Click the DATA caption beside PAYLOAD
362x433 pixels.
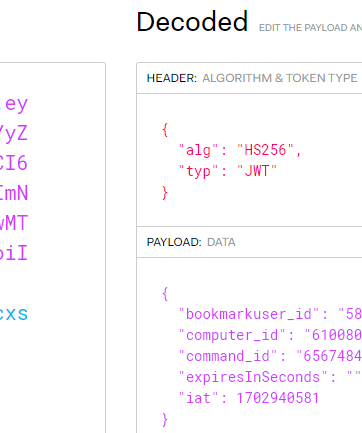[221, 242]
